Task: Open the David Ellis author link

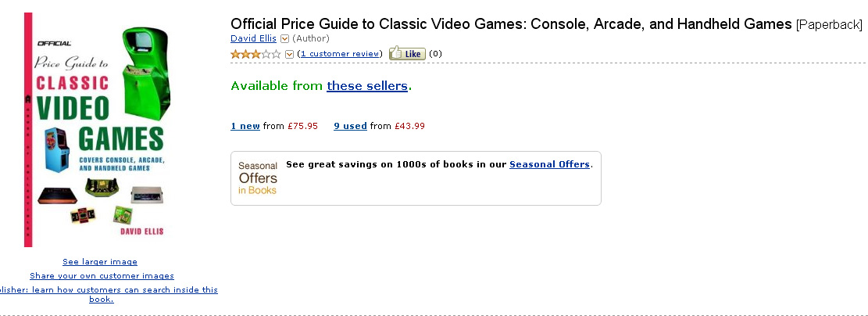Action: tap(253, 38)
